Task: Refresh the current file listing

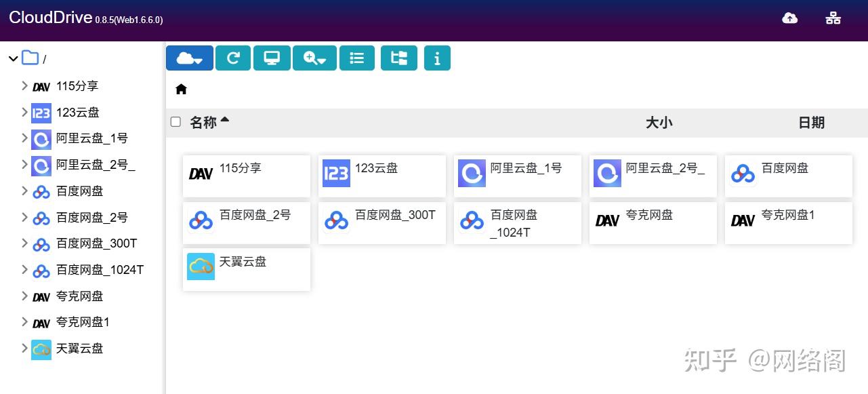Action: click(232, 58)
